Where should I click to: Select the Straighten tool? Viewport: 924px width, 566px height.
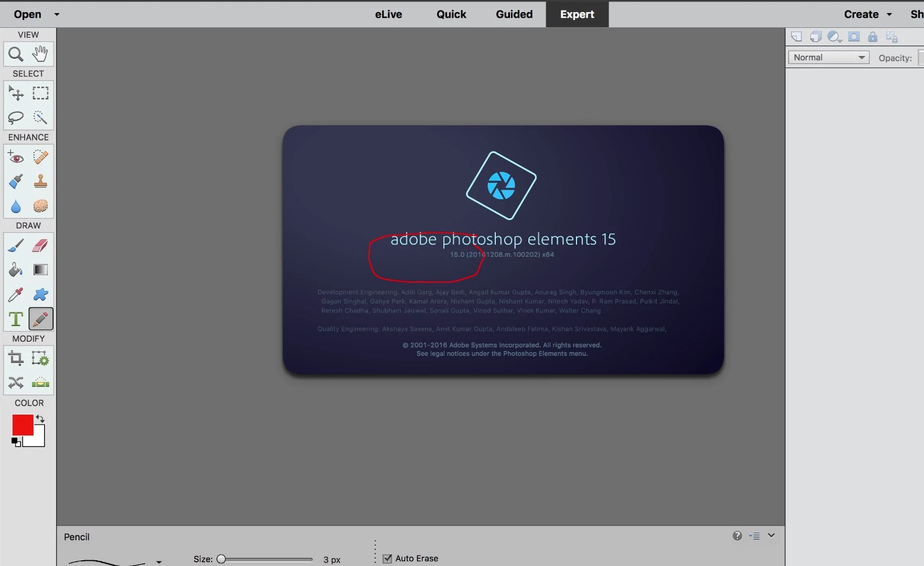coord(40,383)
